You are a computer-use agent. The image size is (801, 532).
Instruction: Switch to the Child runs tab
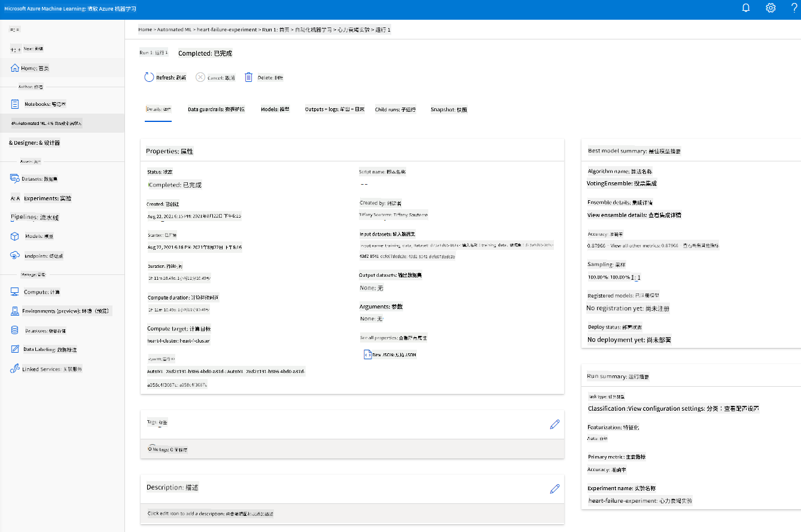(395, 109)
